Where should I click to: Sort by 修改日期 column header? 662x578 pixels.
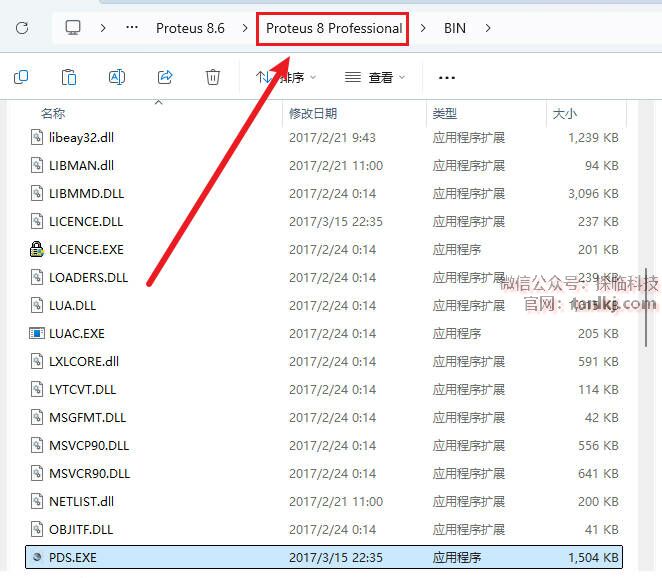point(313,114)
